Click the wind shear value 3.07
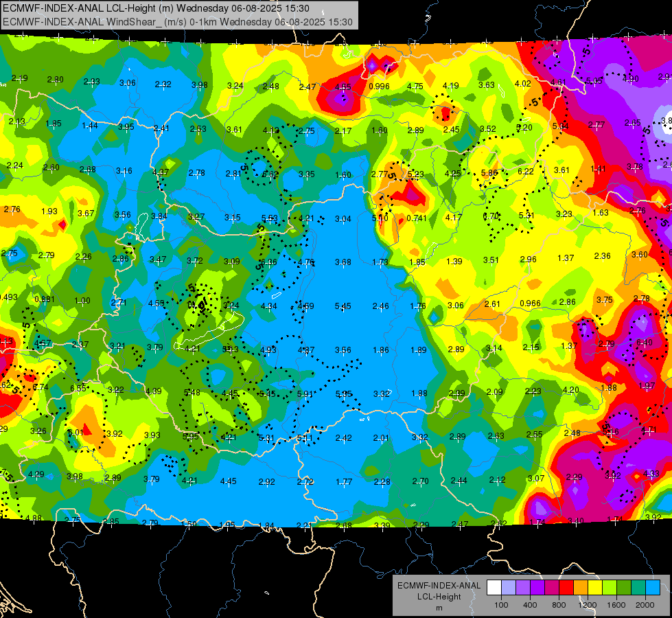 [535, 478]
